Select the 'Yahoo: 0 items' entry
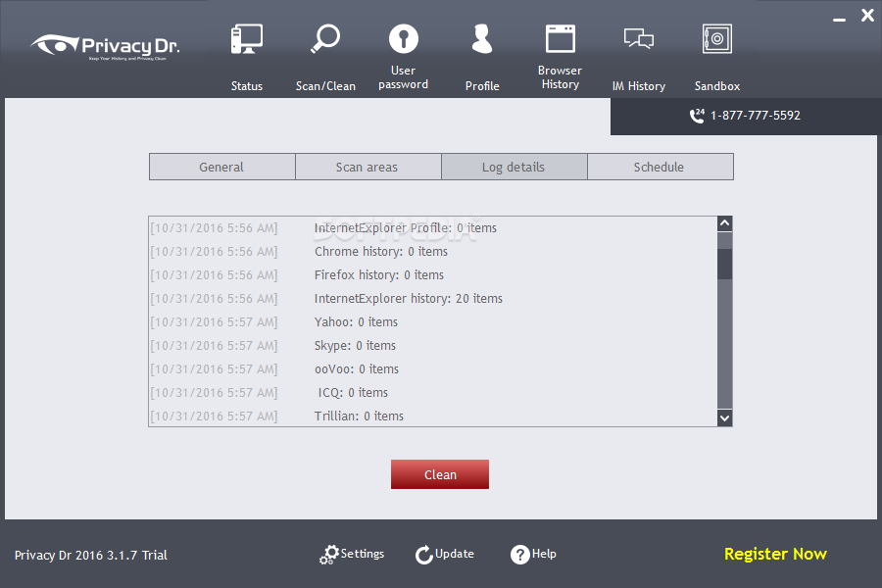 click(x=356, y=322)
